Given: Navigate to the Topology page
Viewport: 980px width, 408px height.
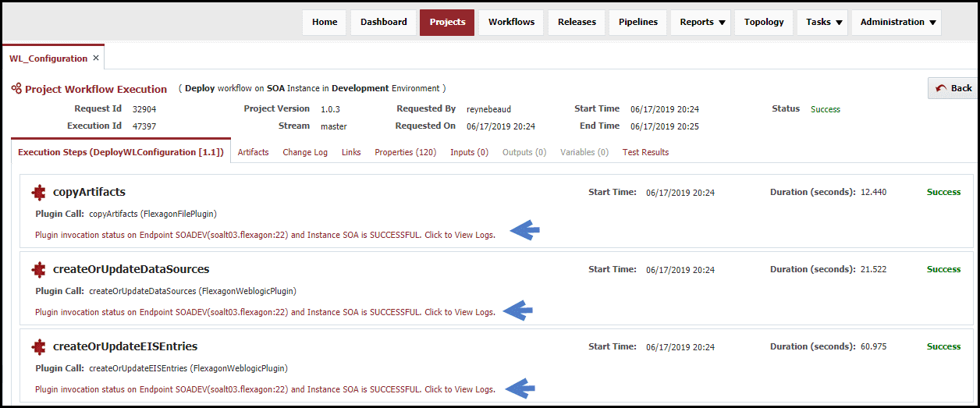Looking at the screenshot, I should [764, 22].
